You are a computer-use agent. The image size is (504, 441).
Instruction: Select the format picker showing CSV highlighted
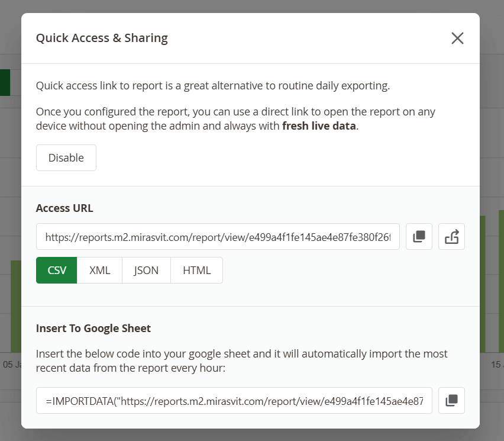(x=56, y=270)
